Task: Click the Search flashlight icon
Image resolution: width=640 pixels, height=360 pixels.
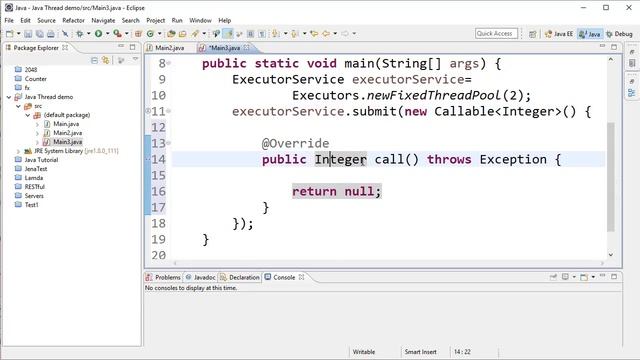Action: (195, 34)
